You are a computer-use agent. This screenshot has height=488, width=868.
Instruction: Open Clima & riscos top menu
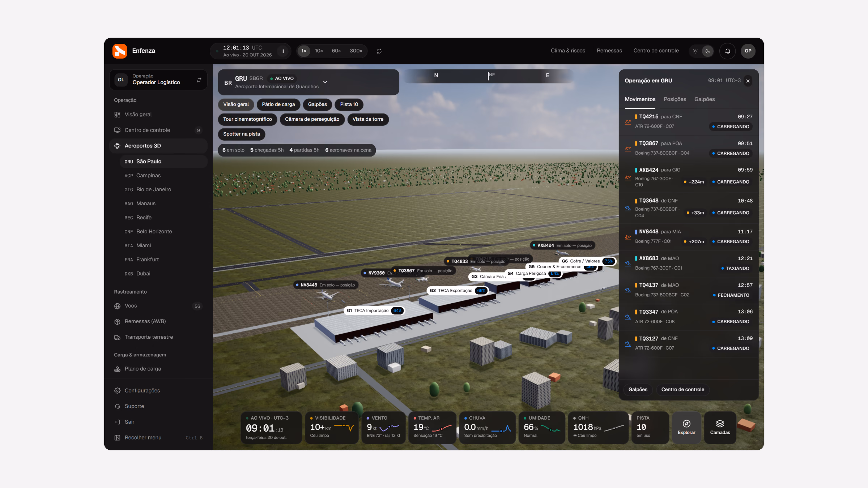[568, 51]
